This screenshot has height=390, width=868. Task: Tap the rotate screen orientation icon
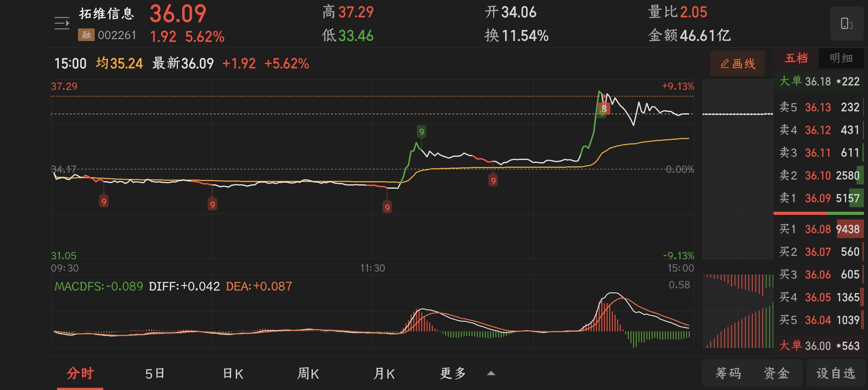click(846, 24)
